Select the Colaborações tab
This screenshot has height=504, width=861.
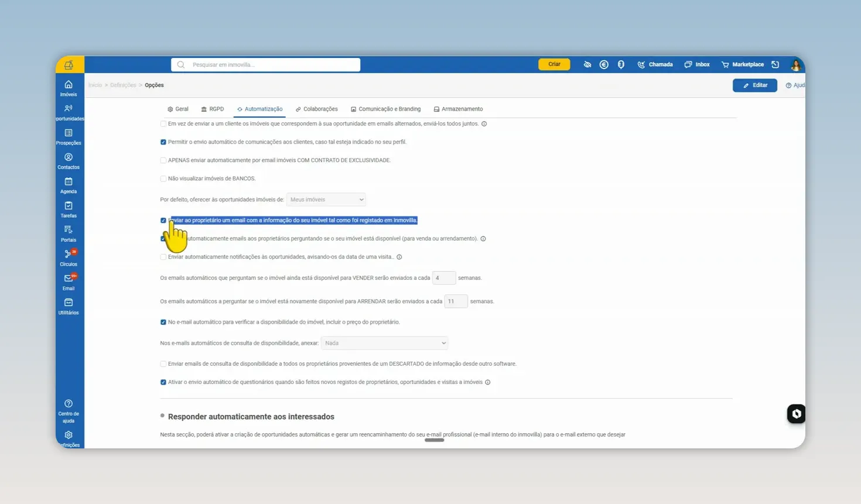pos(317,109)
